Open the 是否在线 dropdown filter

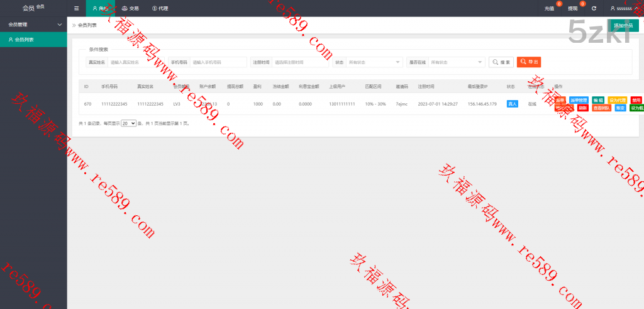tap(457, 62)
